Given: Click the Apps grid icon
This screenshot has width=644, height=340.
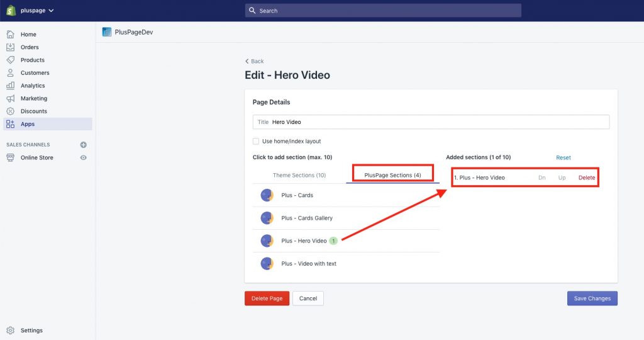Looking at the screenshot, I should point(11,124).
